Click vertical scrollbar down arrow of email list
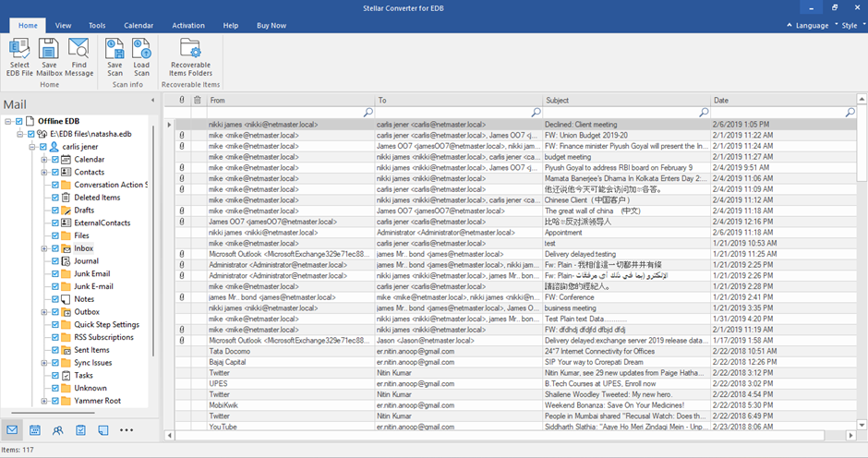Screen dimensions: 868x458 pyautogui.click(x=862, y=425)
